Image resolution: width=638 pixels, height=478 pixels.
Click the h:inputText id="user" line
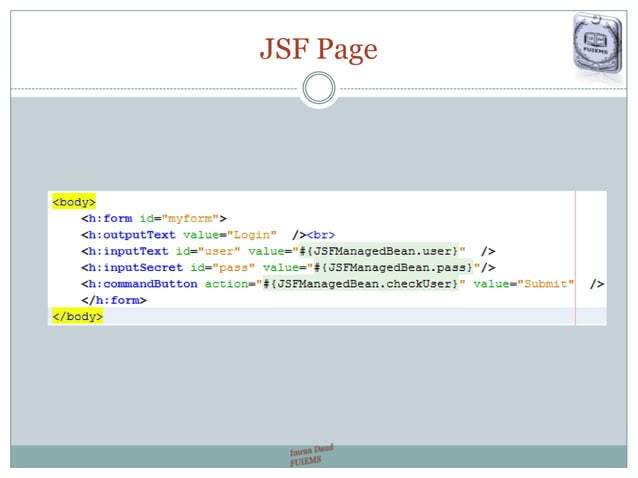pos(288,251)
